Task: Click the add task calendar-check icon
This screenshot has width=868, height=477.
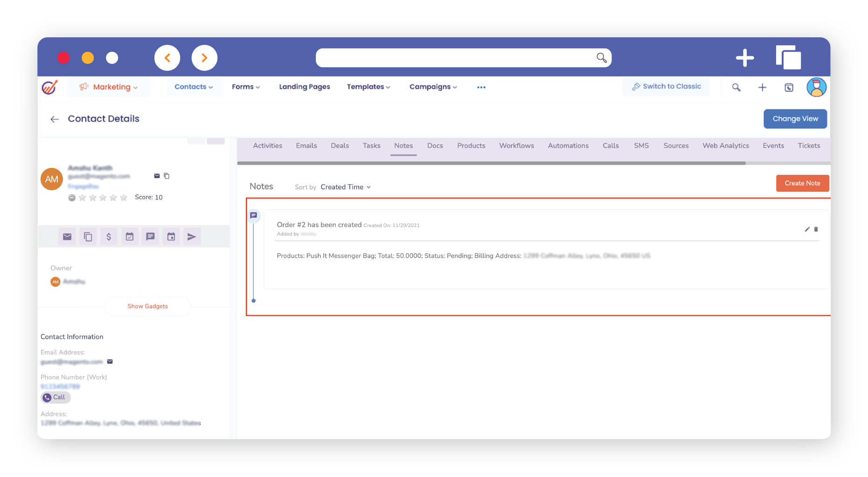Action: [x=130, y=237]
